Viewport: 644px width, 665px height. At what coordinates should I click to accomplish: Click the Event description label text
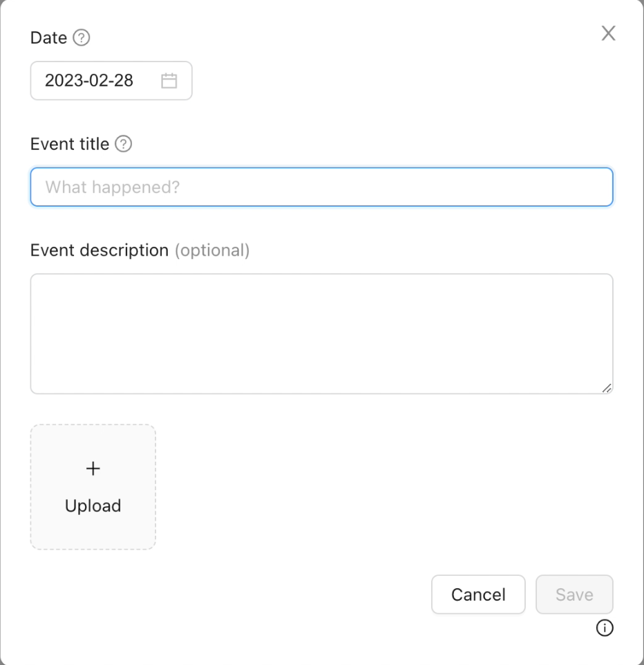pos(100,250)
